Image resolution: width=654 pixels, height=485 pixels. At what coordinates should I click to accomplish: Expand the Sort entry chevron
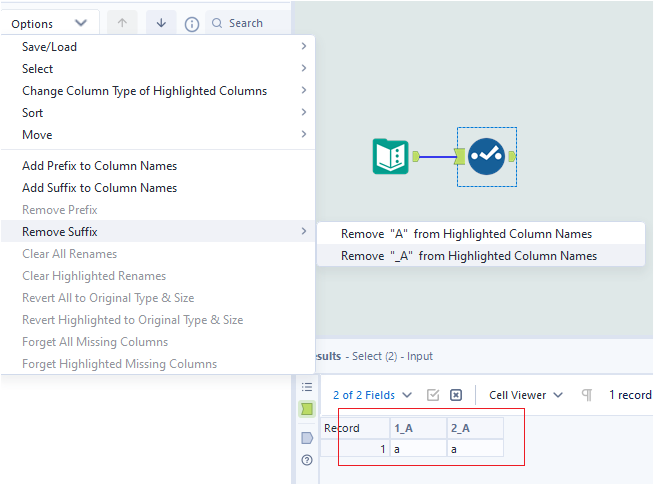point(304,112)
